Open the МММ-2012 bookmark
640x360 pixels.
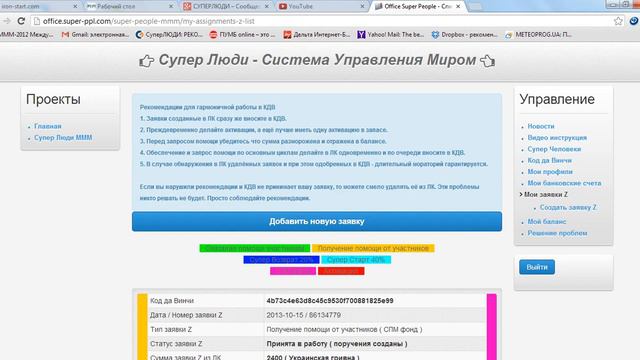[27, 35]
